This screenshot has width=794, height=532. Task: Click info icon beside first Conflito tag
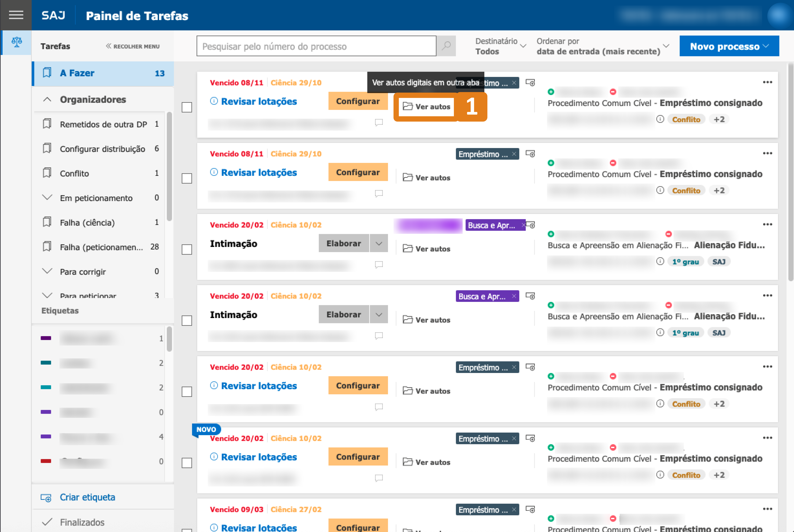pos(660,119)
